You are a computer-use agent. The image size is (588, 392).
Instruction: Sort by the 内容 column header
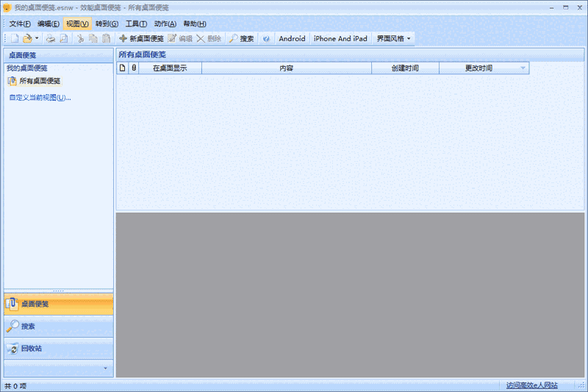287,68
